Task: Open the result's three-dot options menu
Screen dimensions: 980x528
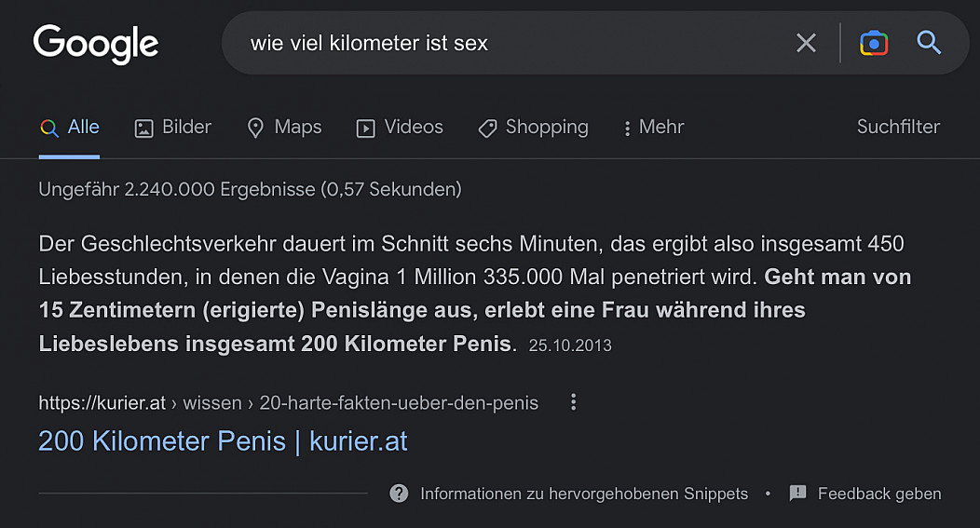Action: point(574,402)
